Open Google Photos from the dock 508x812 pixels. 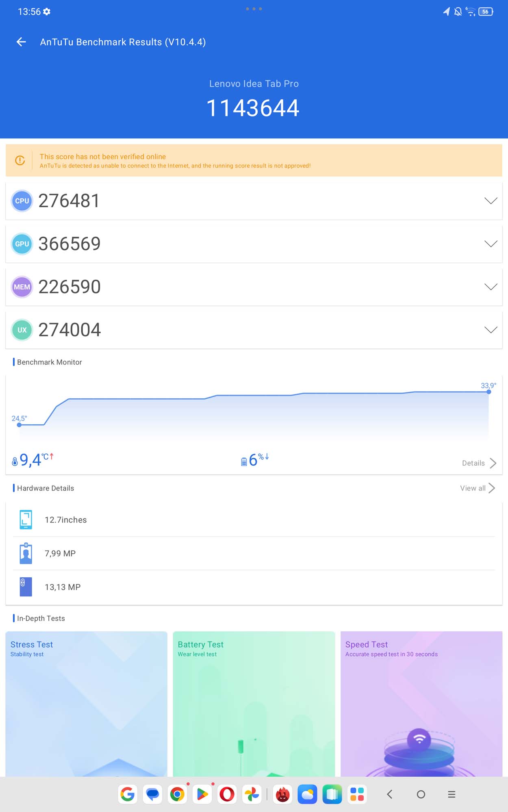pos(252,794)
